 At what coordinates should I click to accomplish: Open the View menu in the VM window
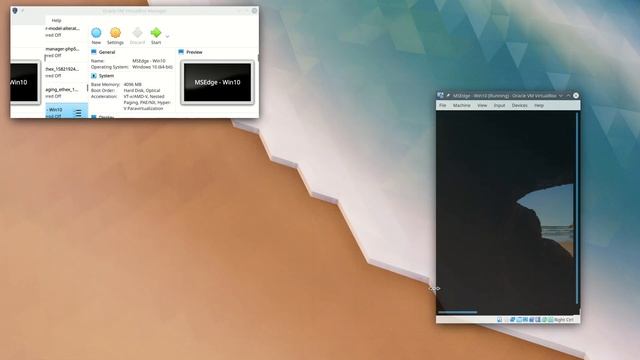point(482,105)
